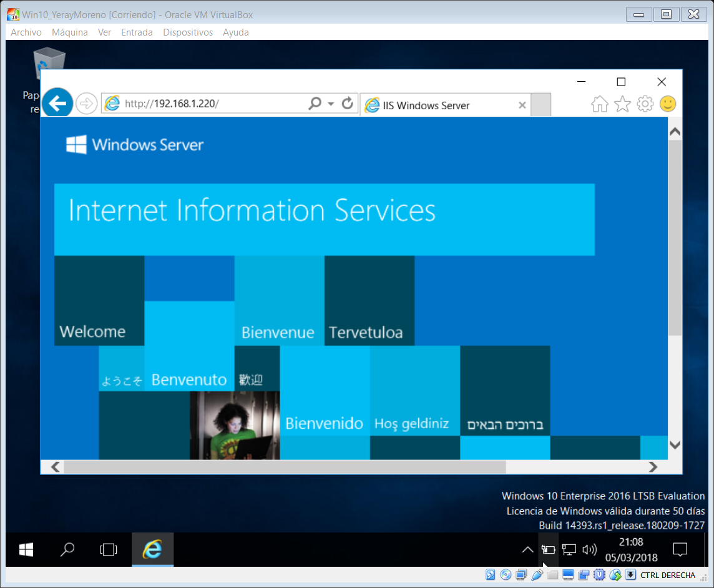Click VirtualBox hard disk activity indicator
Image resolution: width=714 pixels, height=588 pixels.
point(490,575)
